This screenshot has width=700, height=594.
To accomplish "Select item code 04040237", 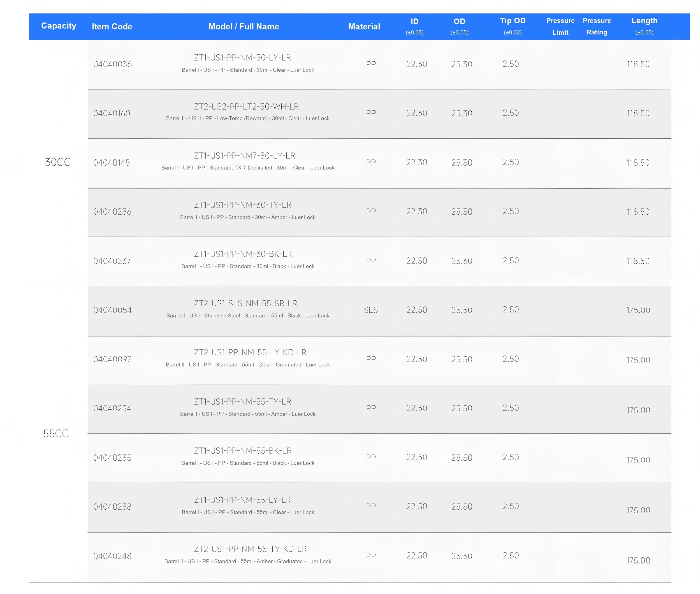I will click(112, 261).
